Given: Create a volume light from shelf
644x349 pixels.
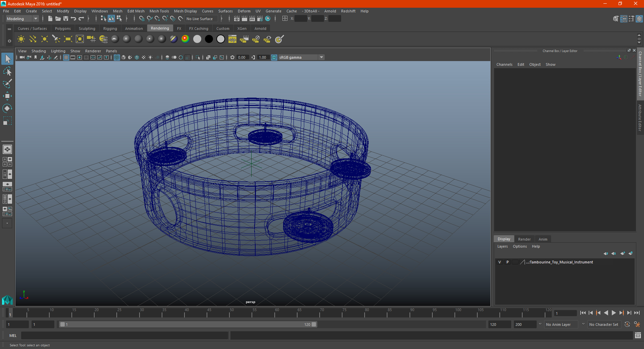Looking at the screenshot, I should tap(80, 39).
